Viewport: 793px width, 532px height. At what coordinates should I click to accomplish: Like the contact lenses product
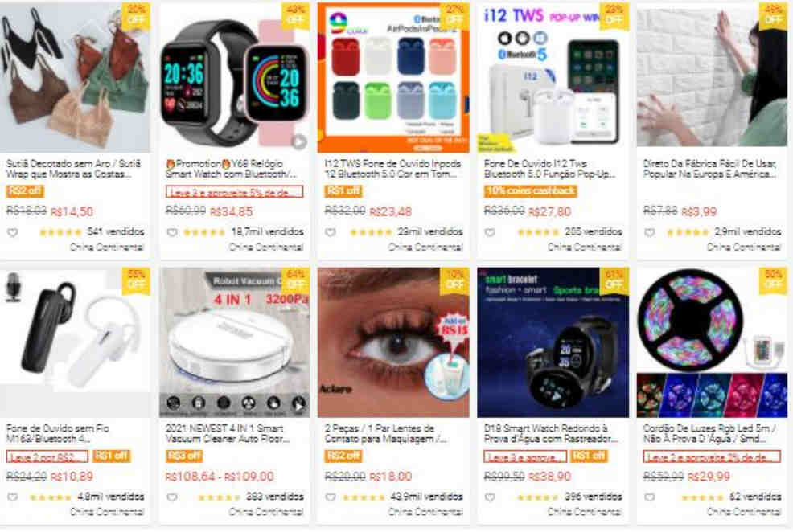[331, 497]
